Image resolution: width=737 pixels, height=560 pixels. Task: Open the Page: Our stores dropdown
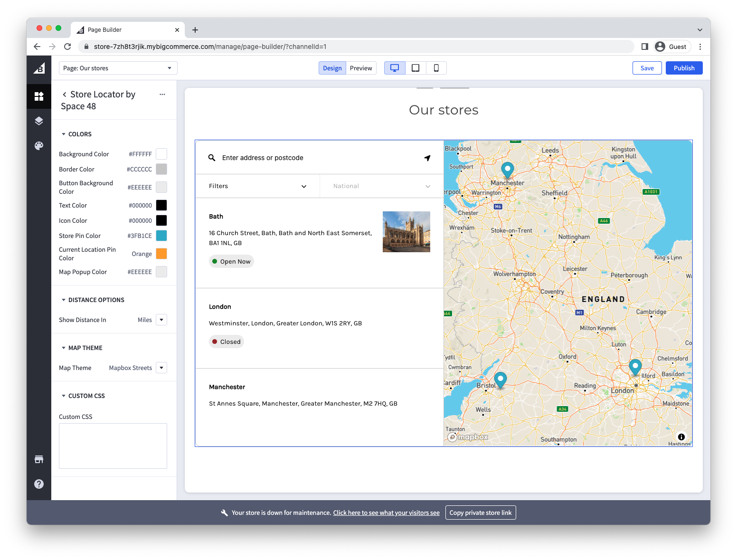pos(118,68)
